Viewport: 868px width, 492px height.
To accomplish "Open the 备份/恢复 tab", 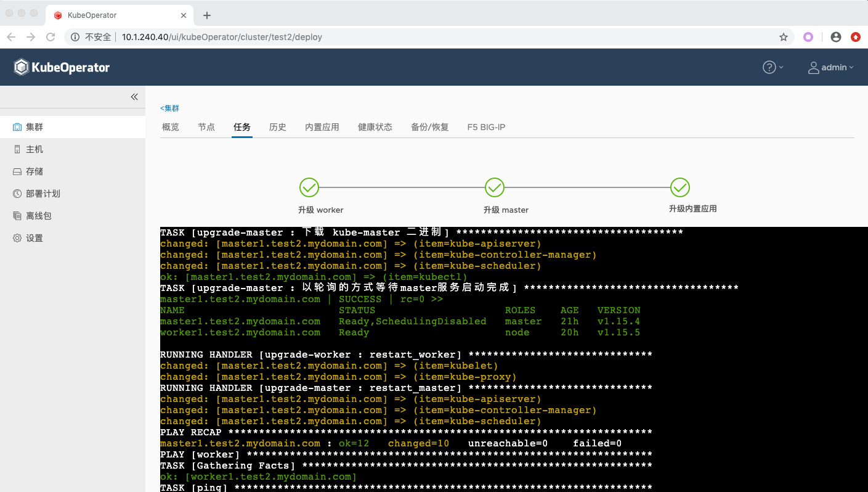I will 431,127.
